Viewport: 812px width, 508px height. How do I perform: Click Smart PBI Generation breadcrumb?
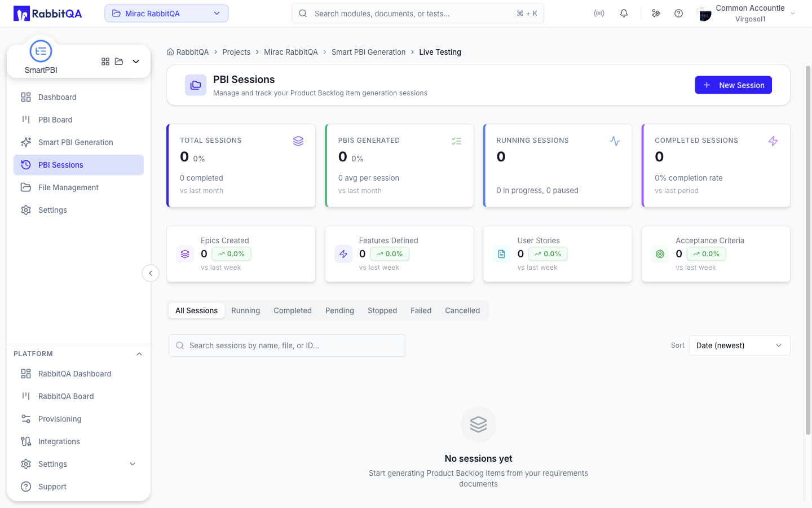tap(368, 52)
